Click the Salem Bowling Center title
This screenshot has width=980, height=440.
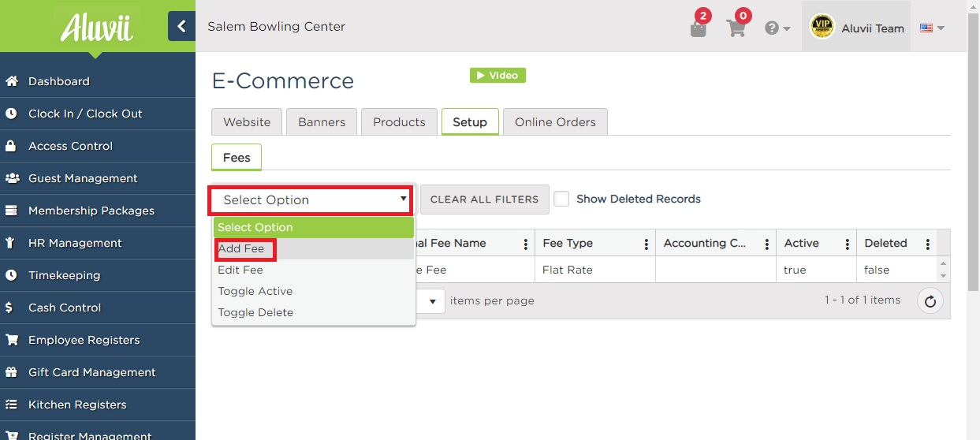coord(276,27)
